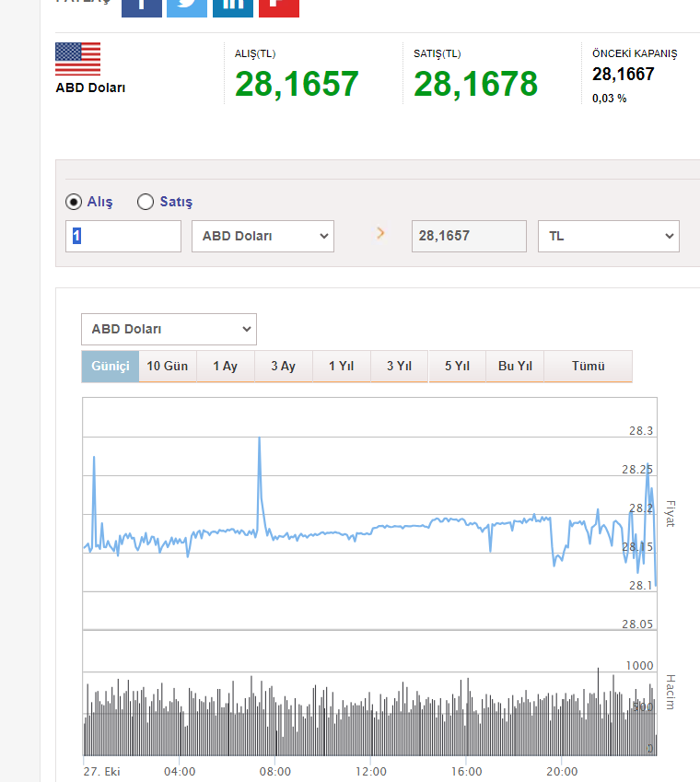Click the 20:00 time axis label
This screenshot has height=782, width=700.
(562, 772)
